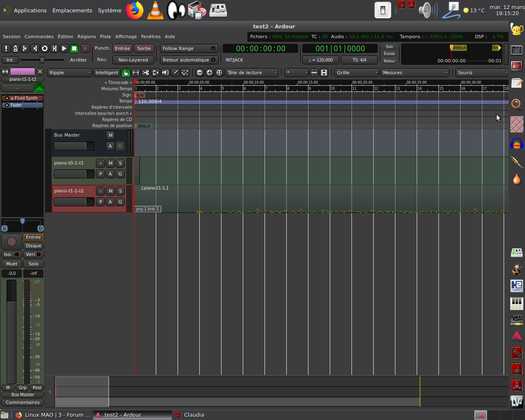Select the scissors Cut tool
The height and width of the screenshot is (420, 525).
(x=146, y=73)
